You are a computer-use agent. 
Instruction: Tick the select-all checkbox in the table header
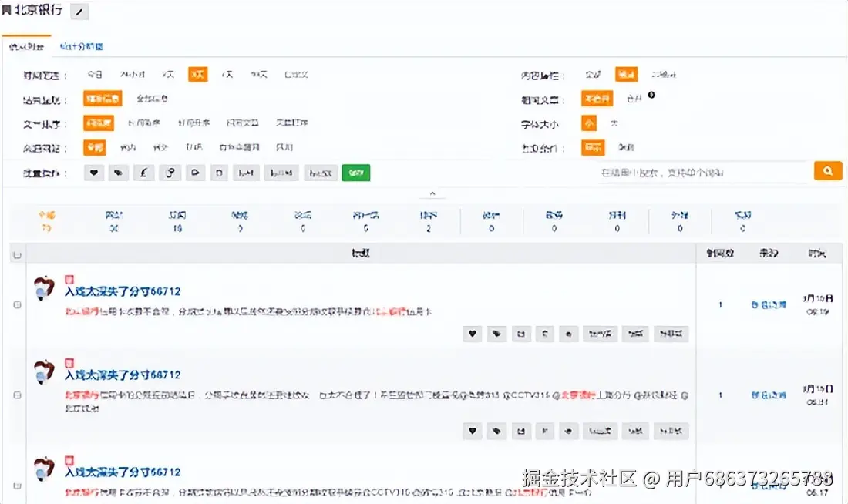point(17,255)
